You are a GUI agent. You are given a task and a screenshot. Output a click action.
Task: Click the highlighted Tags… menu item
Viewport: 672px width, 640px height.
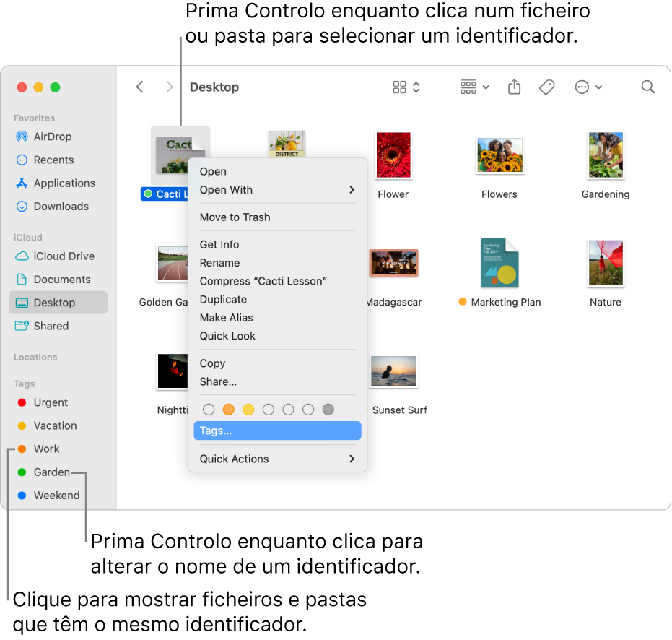point(277,431)
